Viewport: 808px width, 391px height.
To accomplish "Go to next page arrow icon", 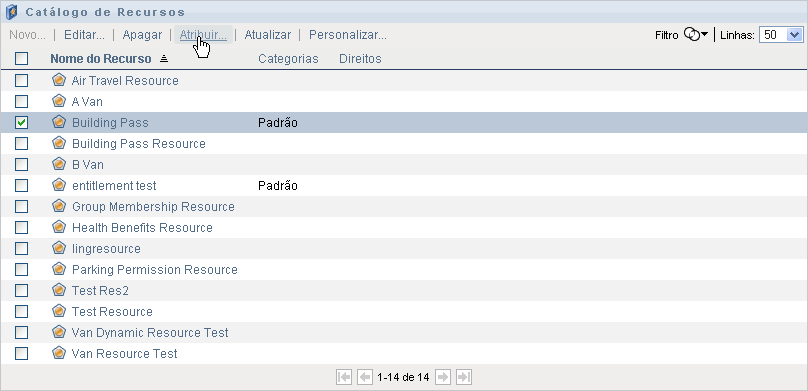I will point(443,377).
